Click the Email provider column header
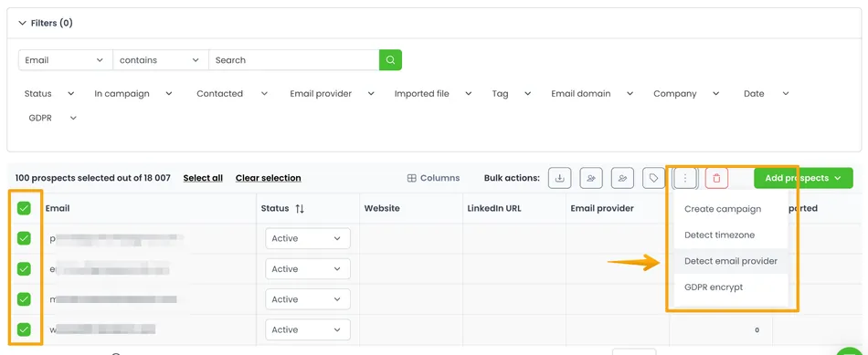The height and width of the screenshot is (355, 868). click(602, 208)
